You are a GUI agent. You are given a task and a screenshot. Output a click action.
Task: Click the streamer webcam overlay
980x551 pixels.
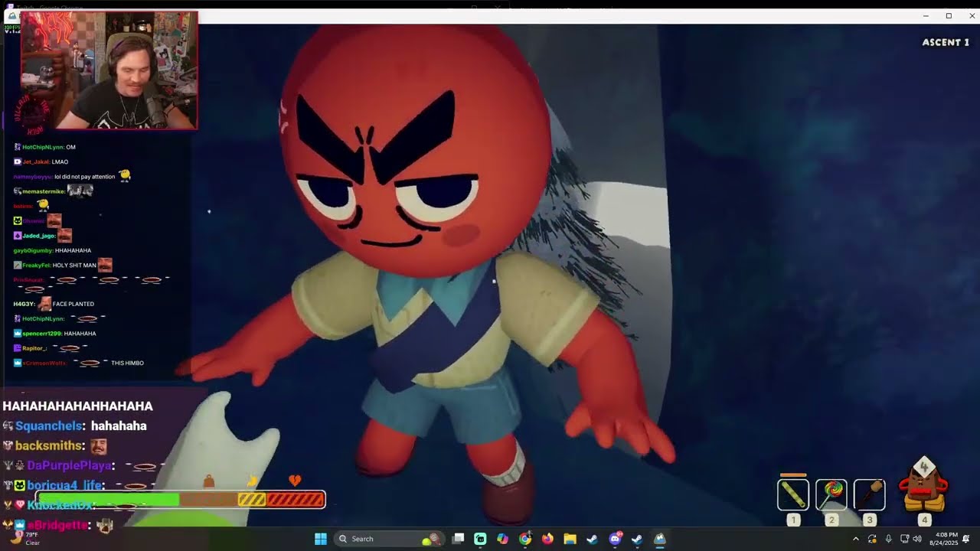point(109,70)
